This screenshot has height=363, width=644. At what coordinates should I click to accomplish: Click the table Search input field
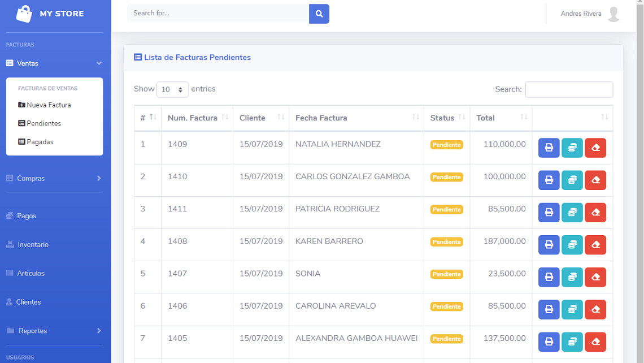click(x=569, y=89)
